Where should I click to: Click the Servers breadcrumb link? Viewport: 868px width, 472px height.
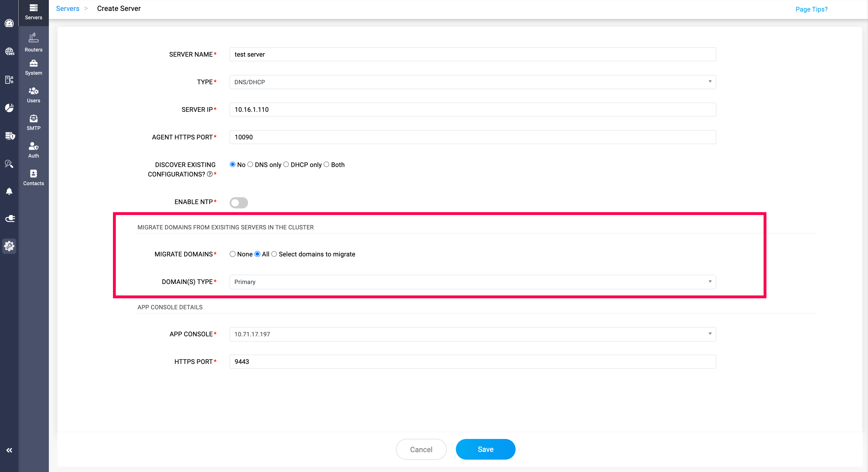(x=67, y=8)
